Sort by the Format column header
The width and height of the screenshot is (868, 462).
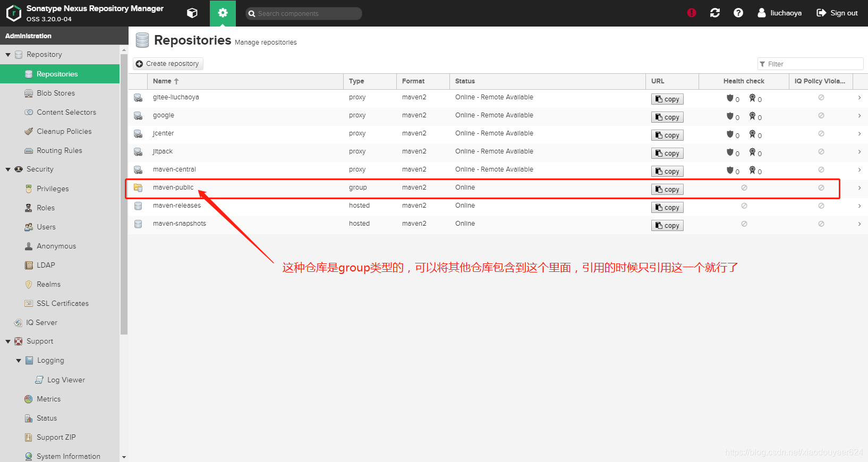(x=423, y=81)
